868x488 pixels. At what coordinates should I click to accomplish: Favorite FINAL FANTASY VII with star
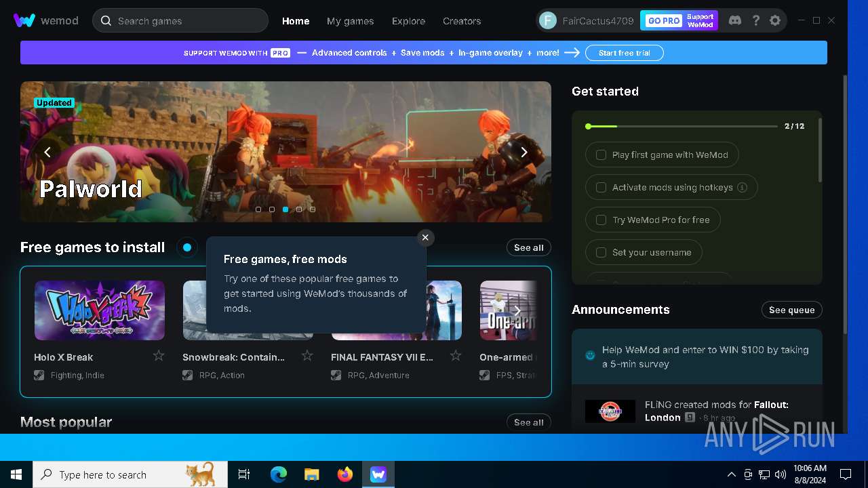coord(456,356)
